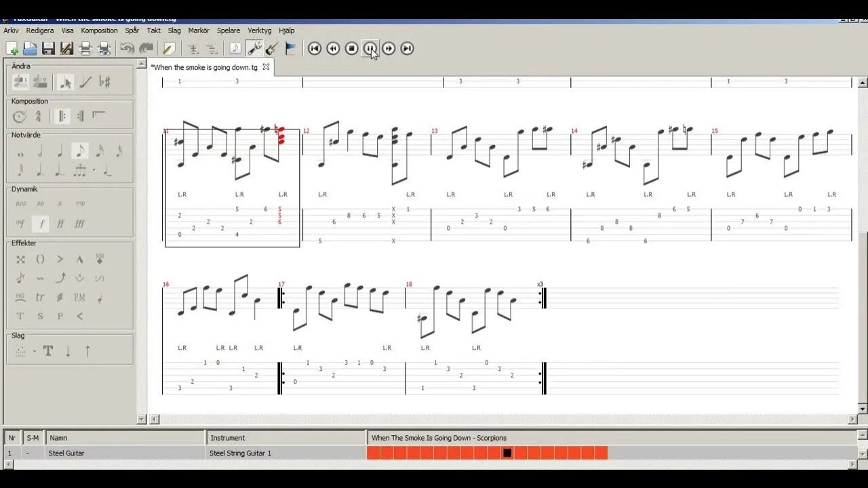Open the Hjälp menu

pos(287,30)
